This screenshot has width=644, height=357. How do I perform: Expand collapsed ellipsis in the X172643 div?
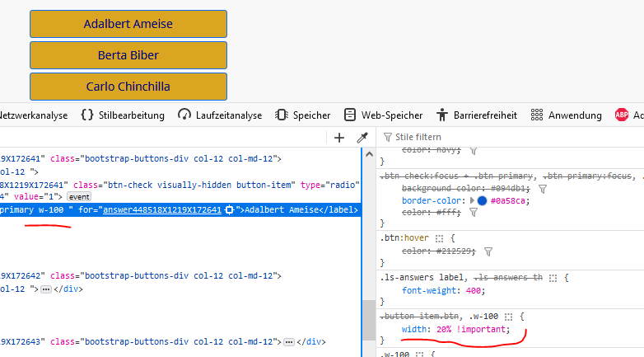(x=290, y=341)
